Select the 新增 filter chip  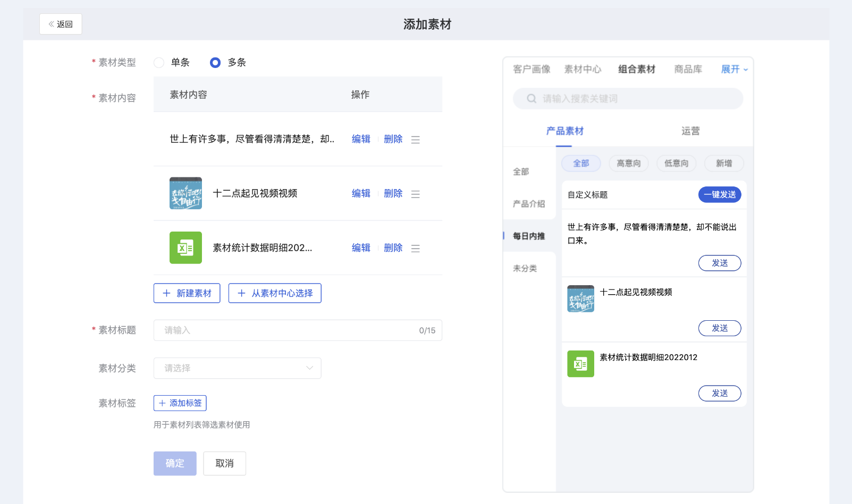724,164
